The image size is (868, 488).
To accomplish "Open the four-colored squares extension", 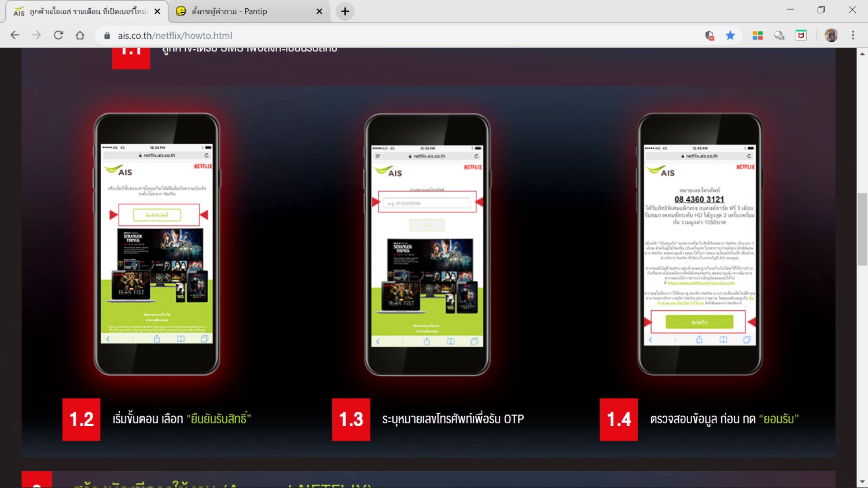I will pyautogui.click(x=757, y=35).
